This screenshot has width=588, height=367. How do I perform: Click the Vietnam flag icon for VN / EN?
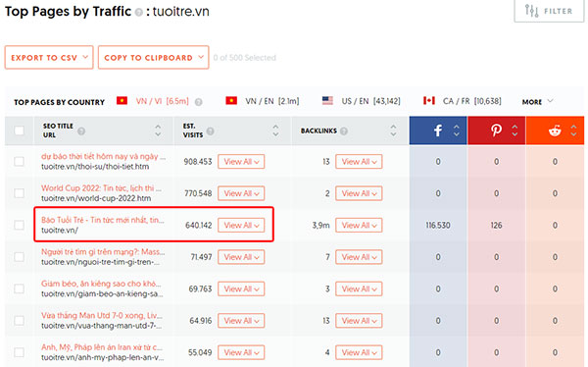tap(231, 101)
